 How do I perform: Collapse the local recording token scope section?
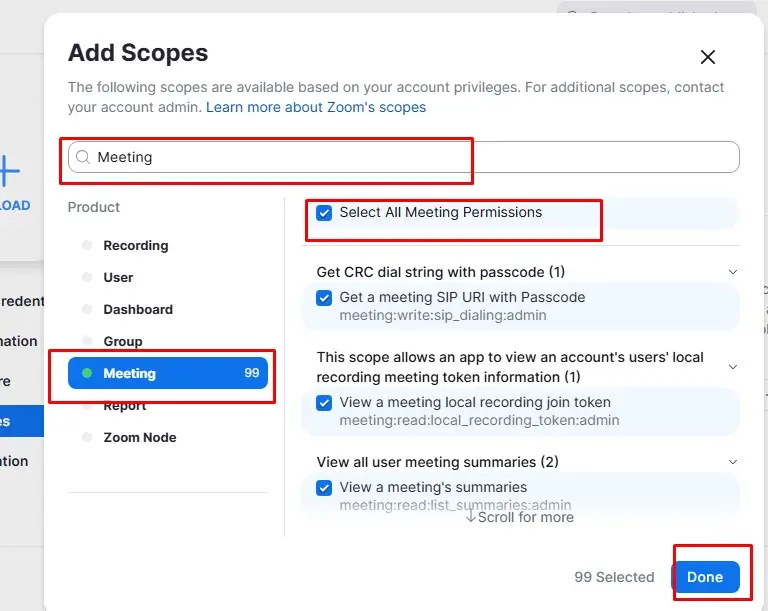(733, 367)
